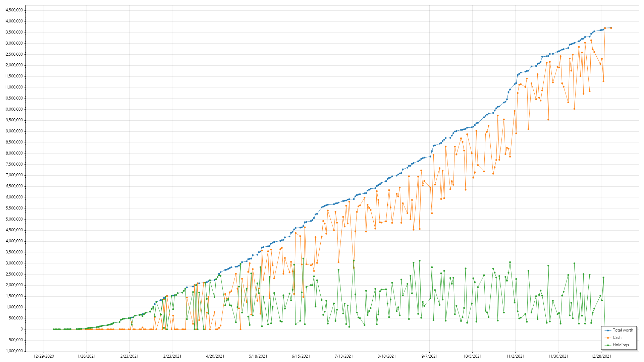644x362 pixels.
Task: Click the 5/18/2021 date label
Action: pos(258,356)
